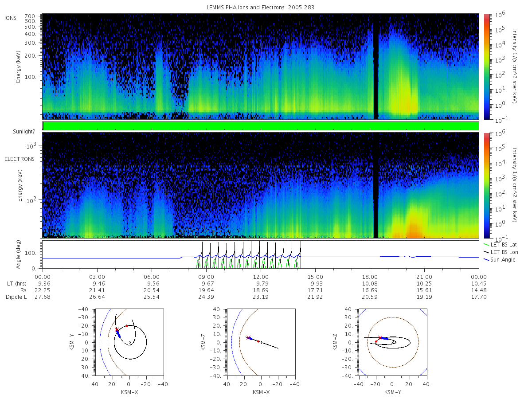Screen dimensions: 532x399
Task: Click the middle KSM-X versus KSM-Z orbit plot
Action: [x=261, y=342]
